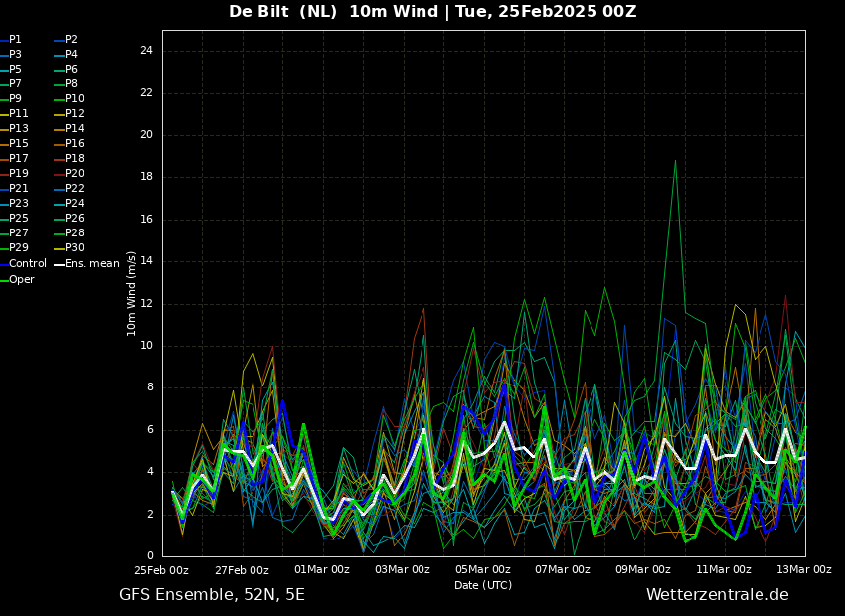Image resolution: width=845 pixels, height=616 pixels.
Task: Click the GFS Ensemble, 52N, 5E caption
Action: (212, 595)
